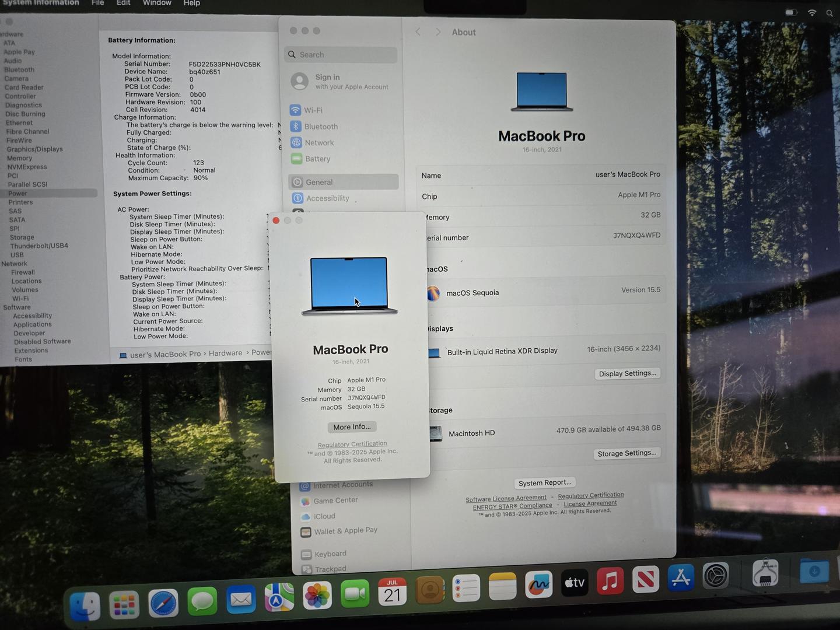Open License Agreement link in About pane

590,503
